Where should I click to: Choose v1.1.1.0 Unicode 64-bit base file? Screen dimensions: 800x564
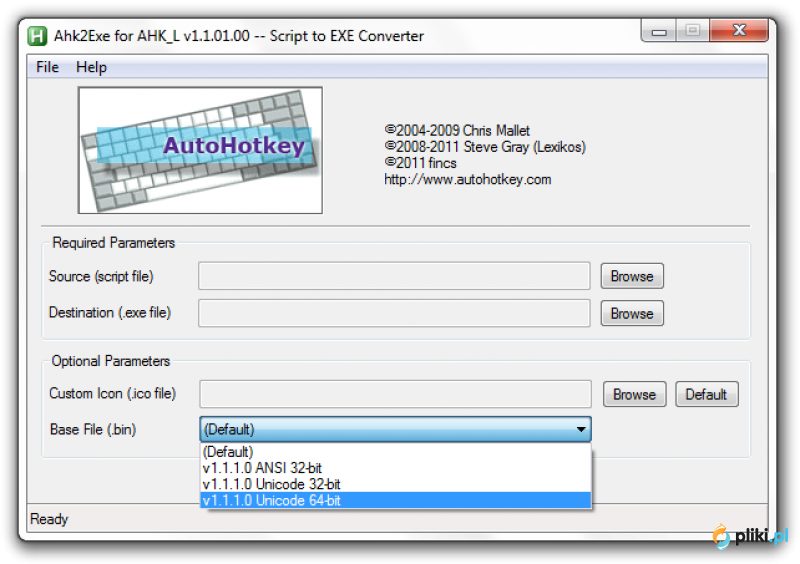click(396, 501)
